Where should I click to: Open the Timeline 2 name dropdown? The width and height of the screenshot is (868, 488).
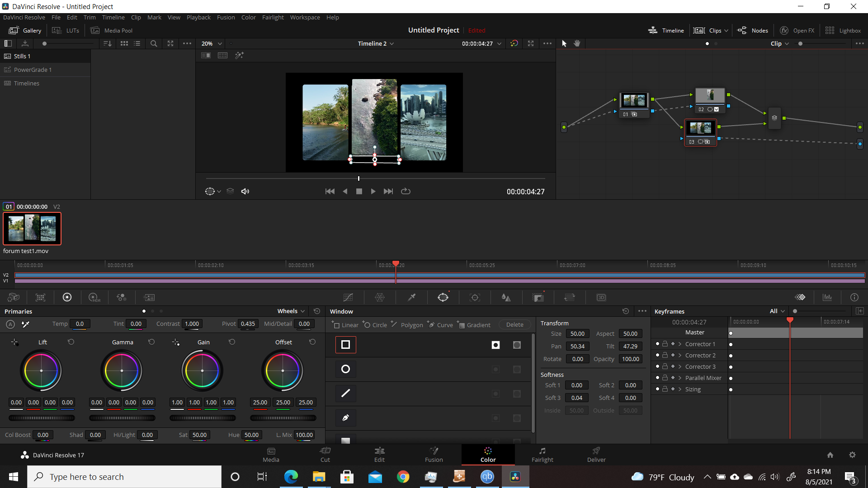[x=376, y=43]
